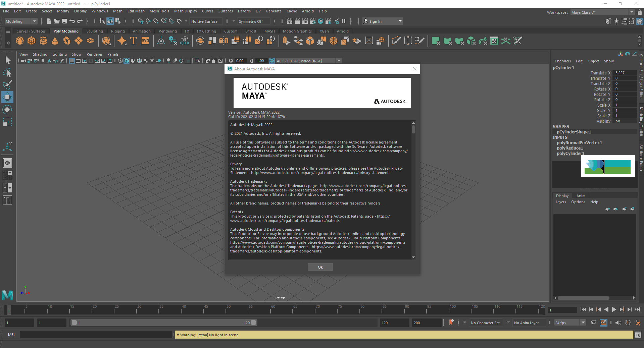This screenshot has width=644, height=348.
Task: Select the Multi-Cut knife tool on shelf
Action: [396, 41]
